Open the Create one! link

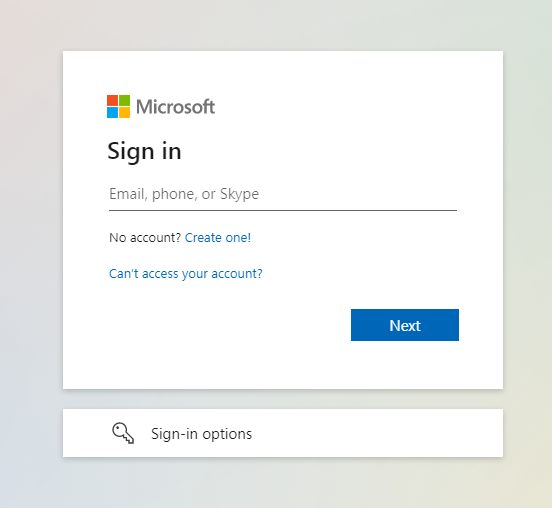click(x=218, y=238)
